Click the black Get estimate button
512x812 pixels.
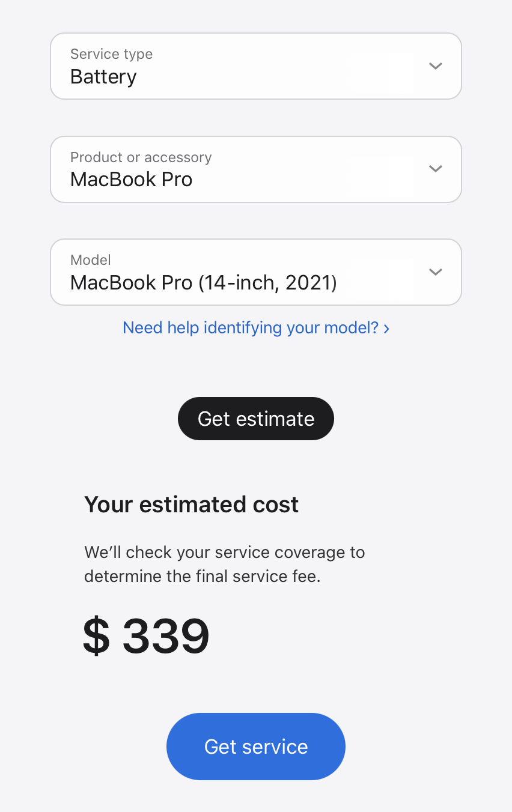pos(256,419)
